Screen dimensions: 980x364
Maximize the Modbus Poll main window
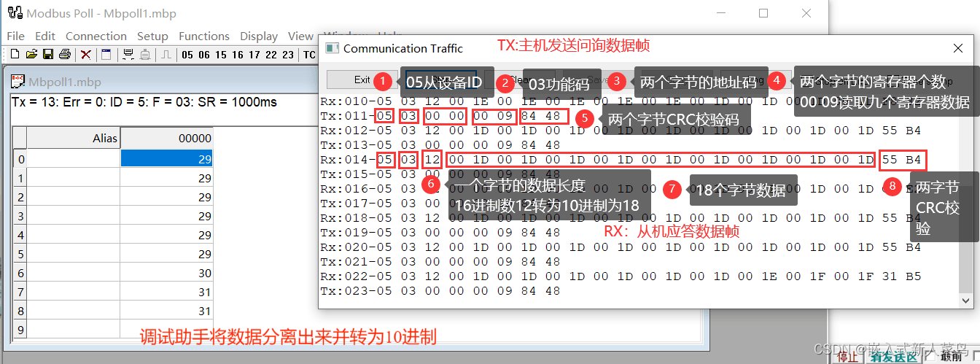click(x=763, y=13)
